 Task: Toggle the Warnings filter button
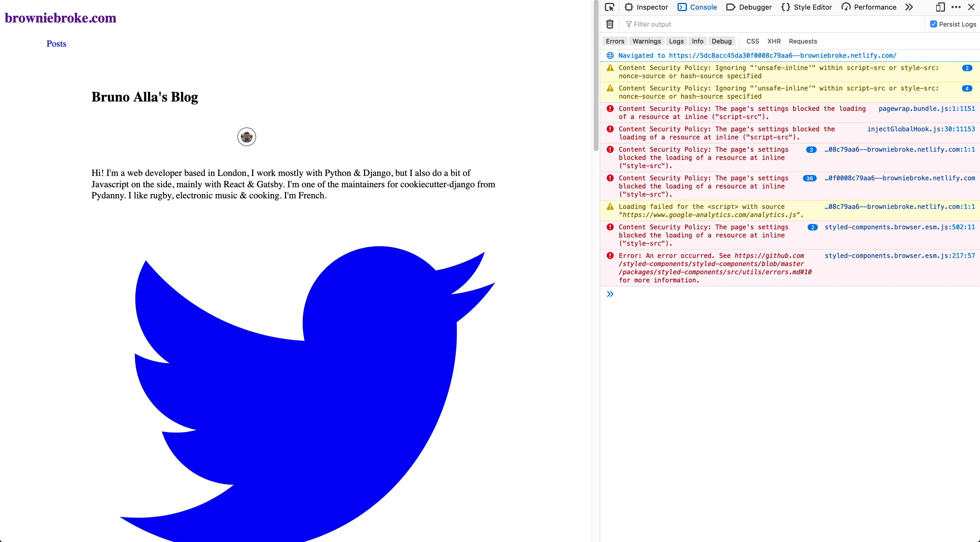coord(646,41)
